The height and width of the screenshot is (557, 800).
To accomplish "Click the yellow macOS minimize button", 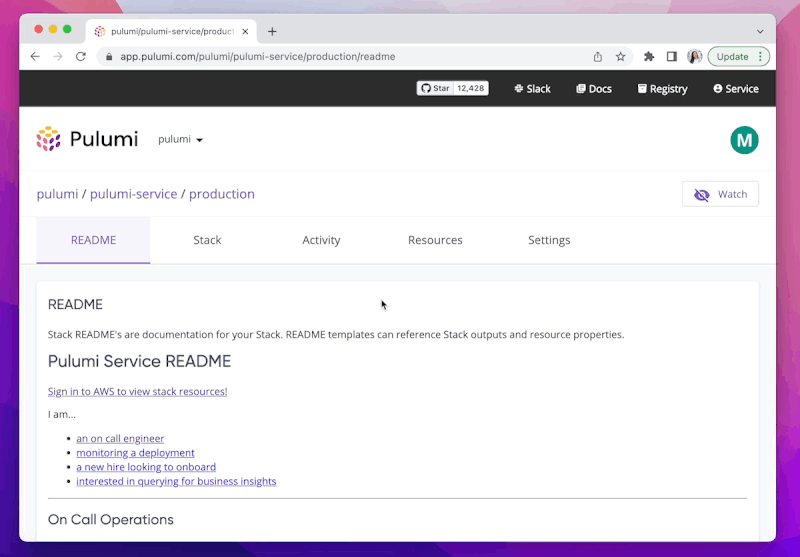I will click(53, 29).
